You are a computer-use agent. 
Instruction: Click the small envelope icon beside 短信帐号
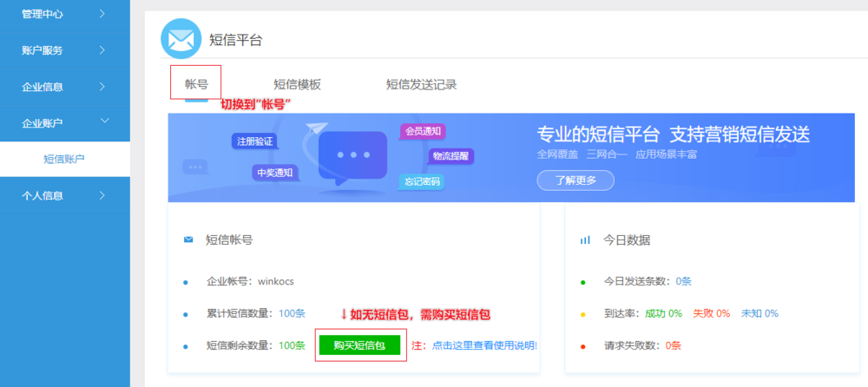click(x=188, y=239)
